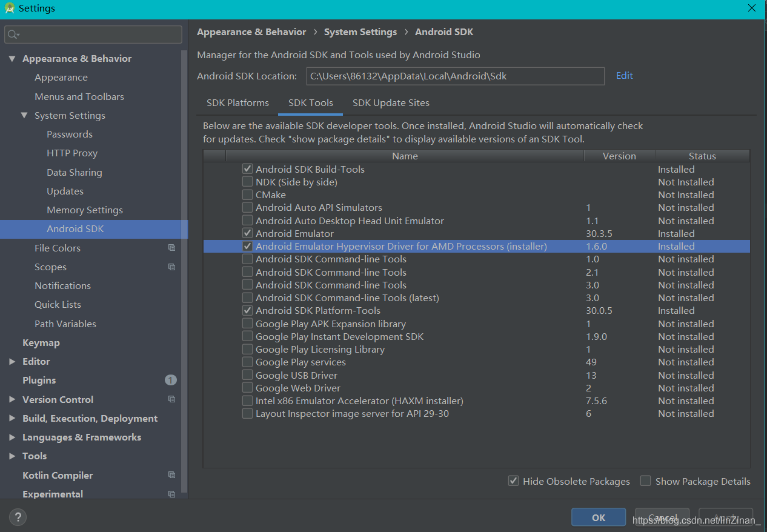The image size is (767, 532).
Task: Click the settings search field
Action: point(93,35)
